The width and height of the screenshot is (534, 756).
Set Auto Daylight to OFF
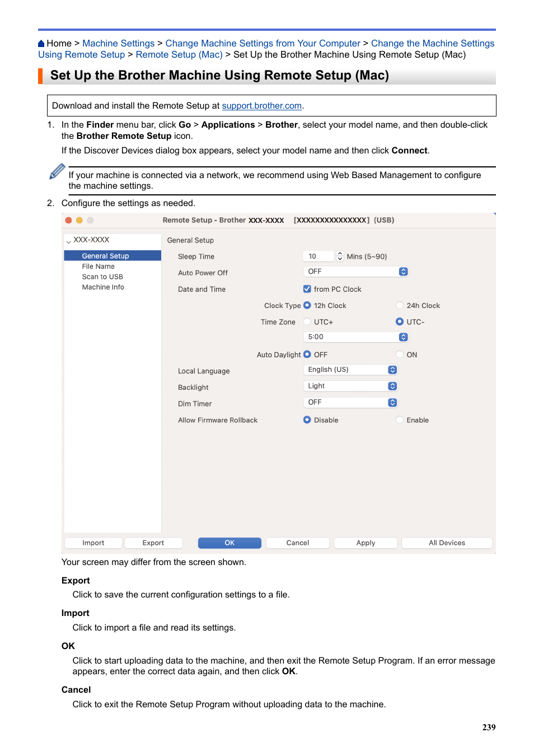307,354
